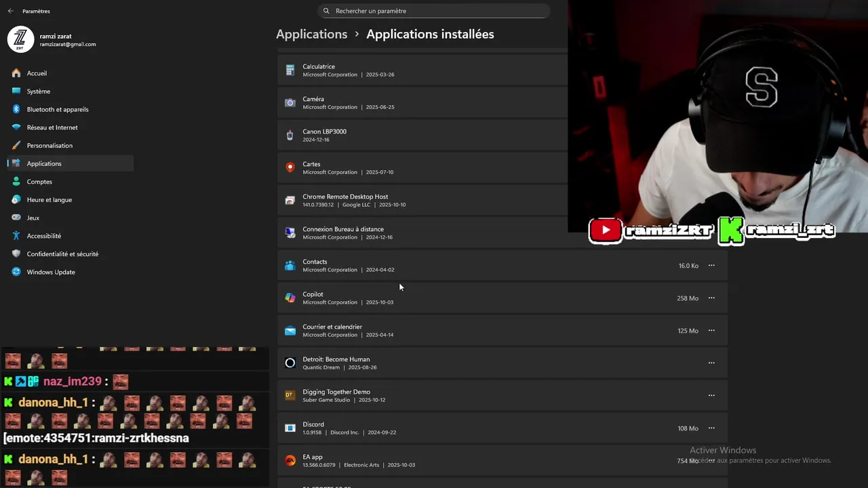
Task: Click the Jeux controller icon
Action: (x=16, y=218)
